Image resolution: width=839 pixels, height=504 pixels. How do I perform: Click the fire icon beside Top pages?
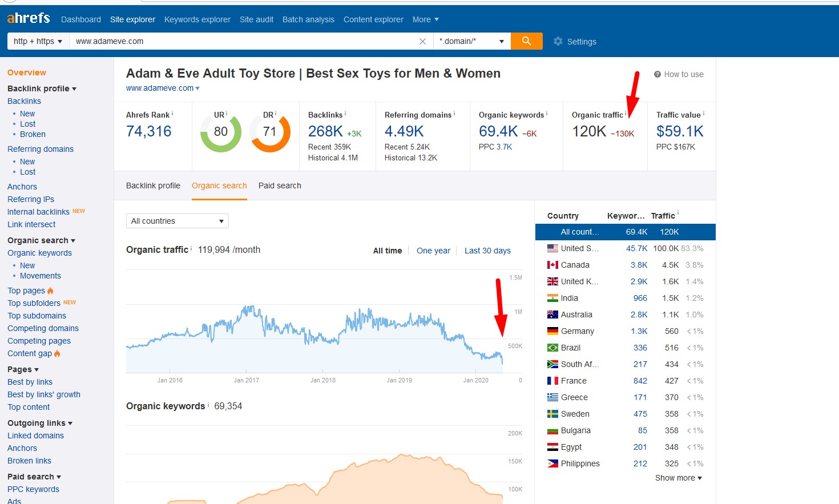tap(50, 291)
